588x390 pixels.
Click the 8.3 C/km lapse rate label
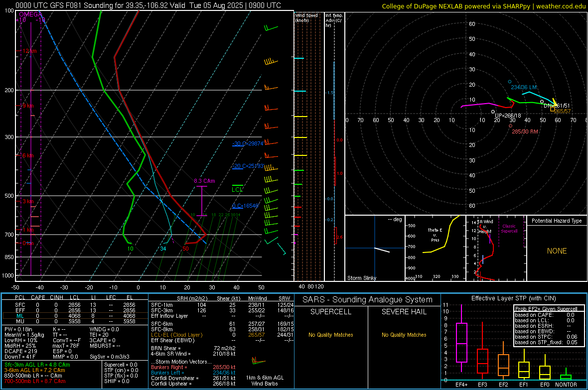(x=204, y=181)
